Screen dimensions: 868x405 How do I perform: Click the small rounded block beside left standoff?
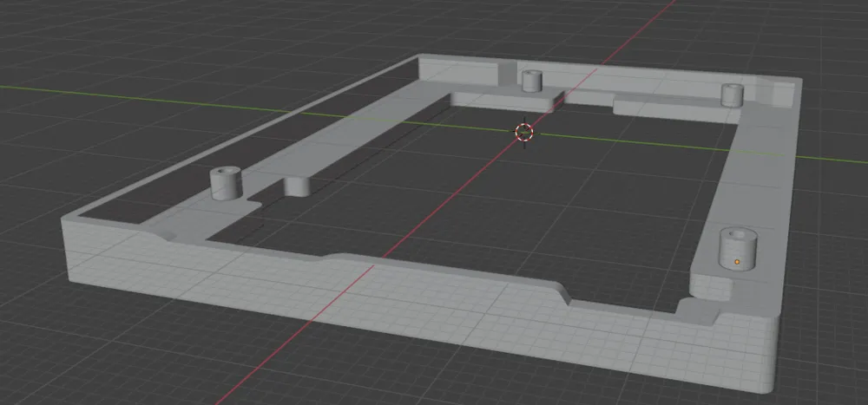tap(298, 186)
